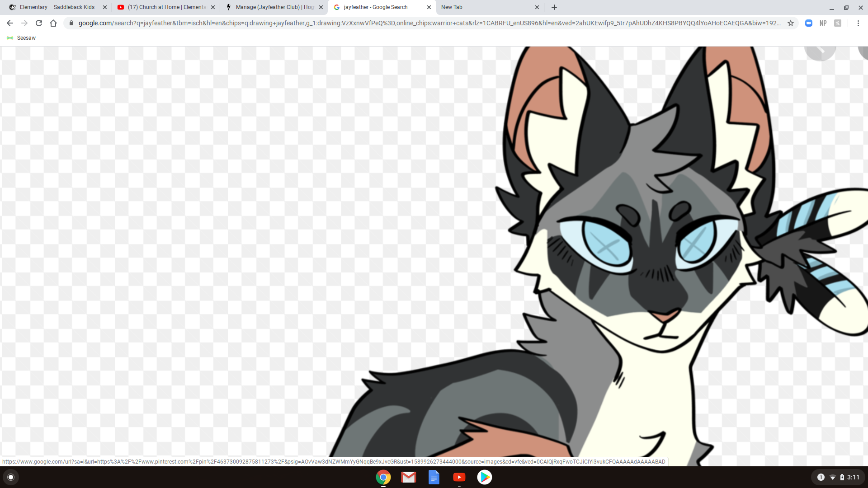Switch to Manage (Jayfeather Club) tab
The image size is (868, 488).
click(274, 7)
